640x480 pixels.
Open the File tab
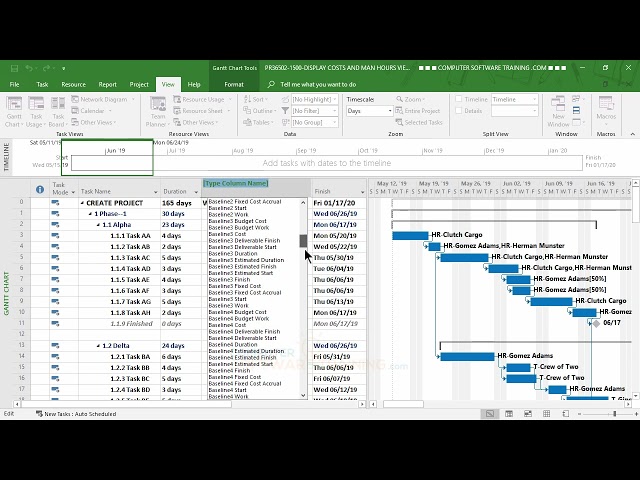click(x=14, y=84)
